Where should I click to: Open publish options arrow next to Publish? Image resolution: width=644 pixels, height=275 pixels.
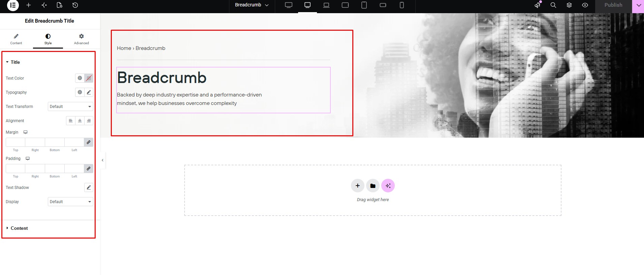pyautogui.click(x=638, y=5)
